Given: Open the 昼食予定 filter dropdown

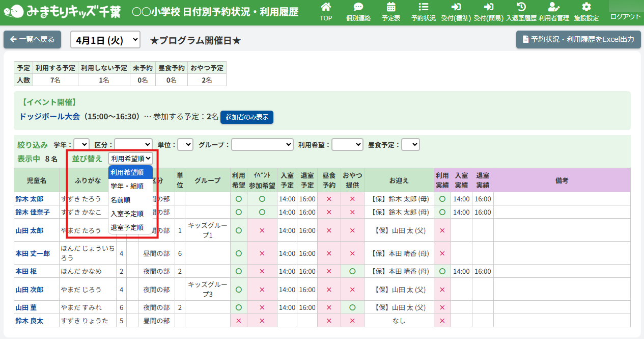Looking at the screenshot, I should tap(410, 145).
